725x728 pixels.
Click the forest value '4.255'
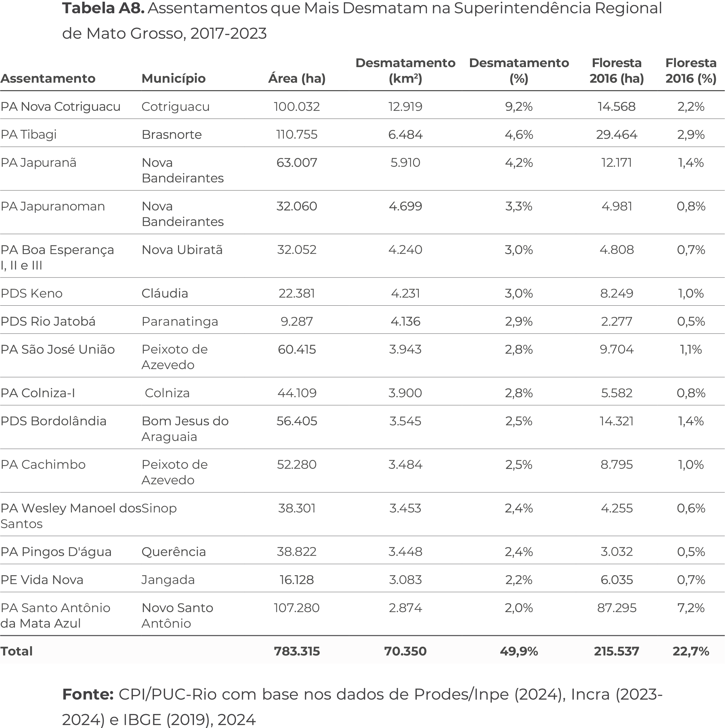(x=616, y=508)
